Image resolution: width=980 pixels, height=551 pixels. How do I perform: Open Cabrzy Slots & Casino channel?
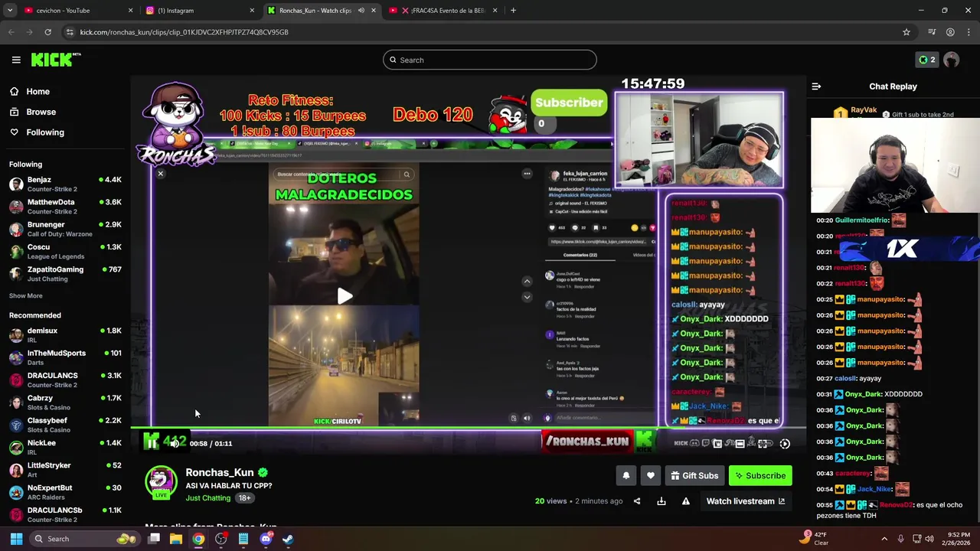click(65, 403)
